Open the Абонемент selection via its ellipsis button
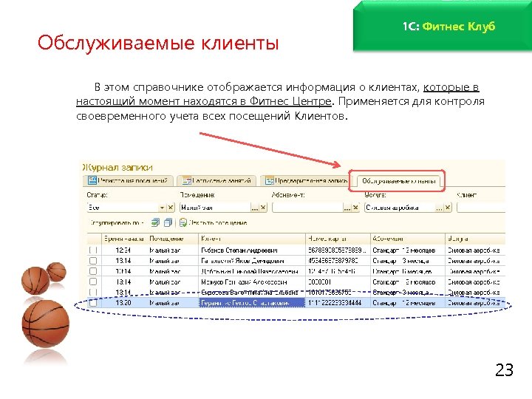 (347, 208)
